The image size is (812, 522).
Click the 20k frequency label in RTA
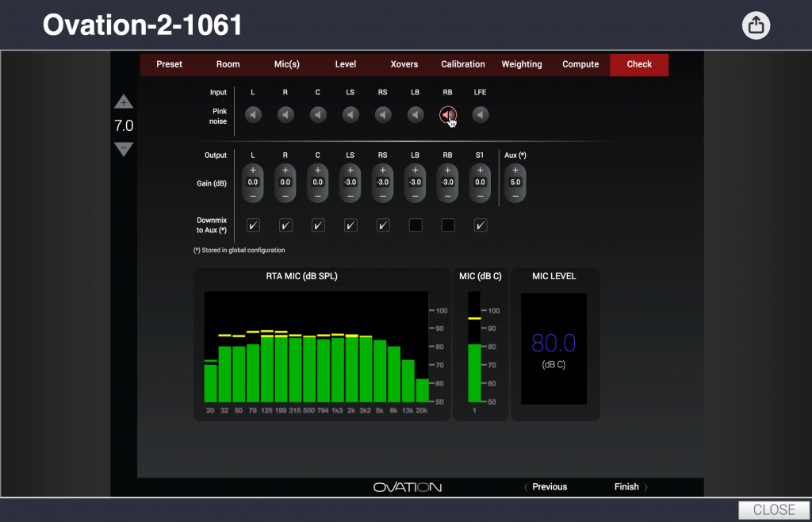[x=422, y=411]
